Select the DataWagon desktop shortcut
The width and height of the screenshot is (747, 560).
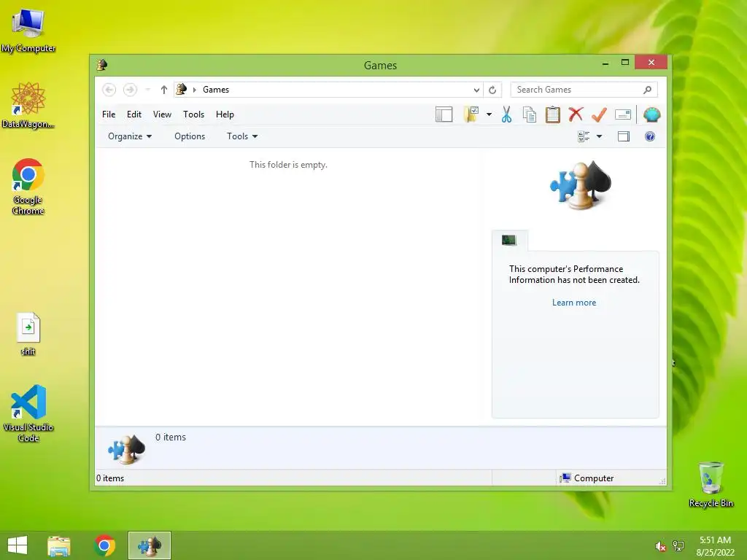pos(28,105)
